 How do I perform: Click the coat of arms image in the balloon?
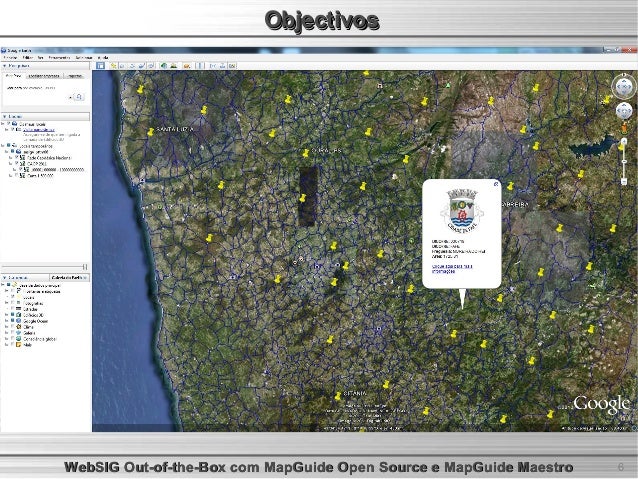(461, 210)
